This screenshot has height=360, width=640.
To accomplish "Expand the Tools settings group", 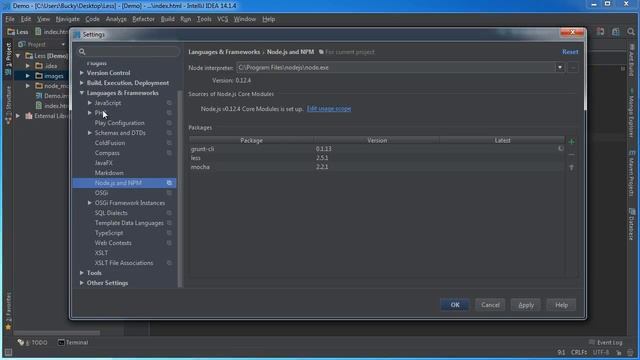I will [x=82, y=273].
